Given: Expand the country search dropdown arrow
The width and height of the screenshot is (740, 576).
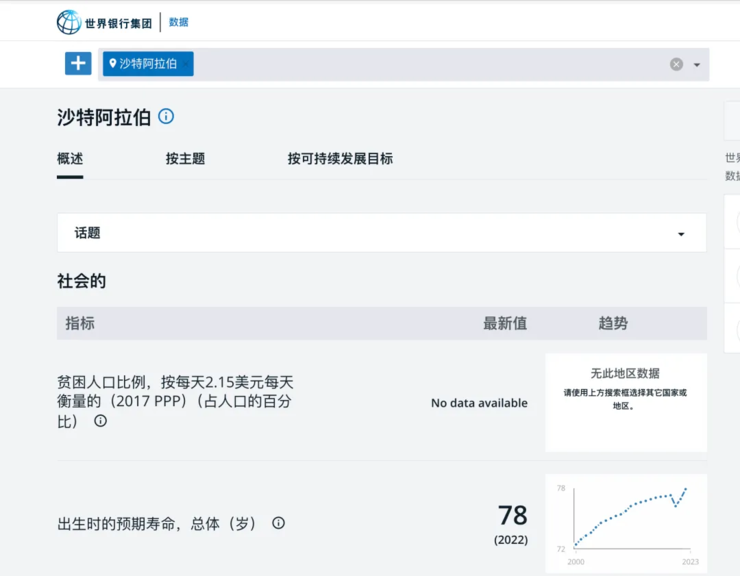Looking at the screenshot, I should (697, 65).
